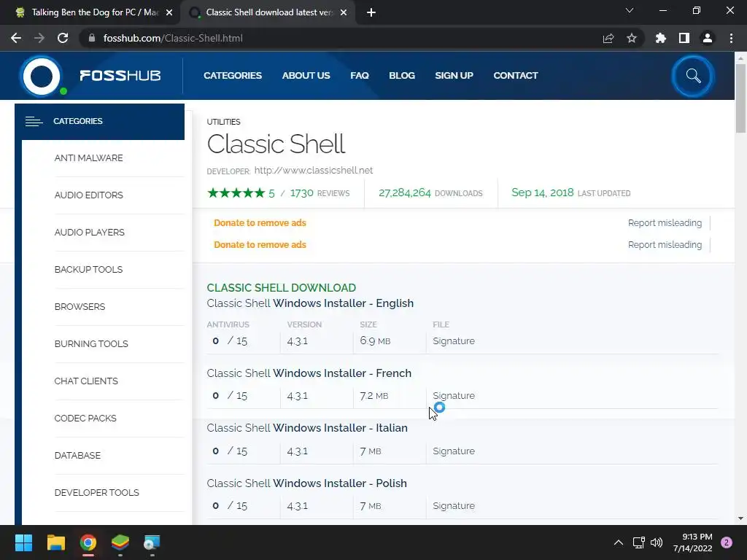Click the FossHub circular logo
Image resolution: width=747 pixels, height=560 pixels.
click(x=42, y=76)
